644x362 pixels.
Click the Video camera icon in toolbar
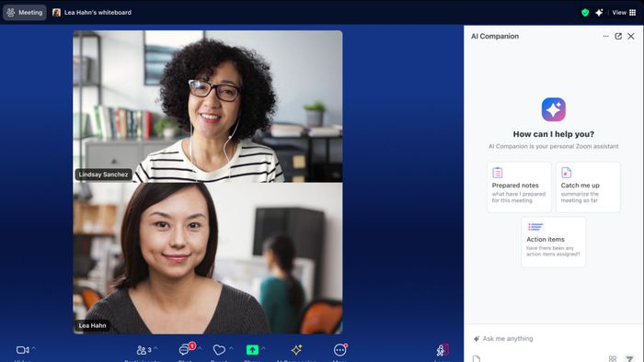click(x=22, y=350)
